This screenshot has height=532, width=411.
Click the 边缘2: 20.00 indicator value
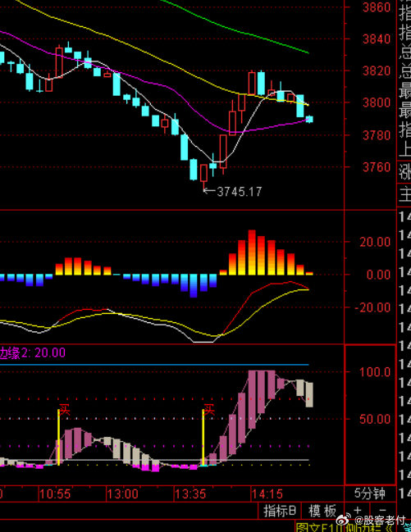(33, 352)
